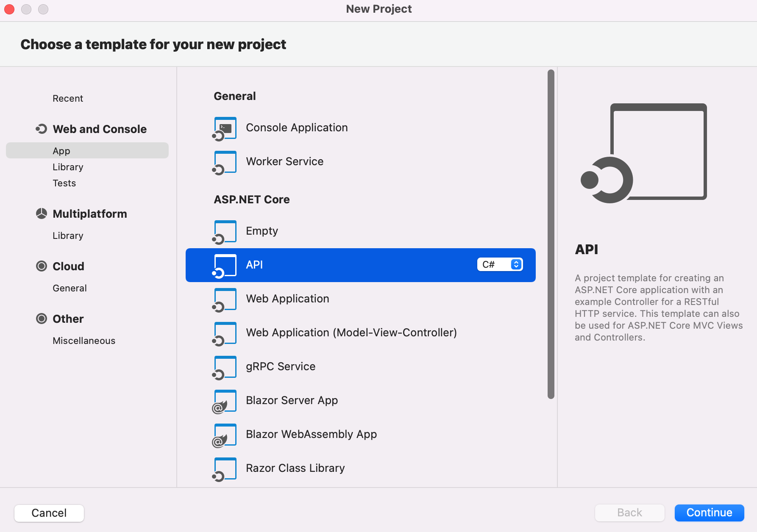Click the Cloud heading label

tap(68, 266)
